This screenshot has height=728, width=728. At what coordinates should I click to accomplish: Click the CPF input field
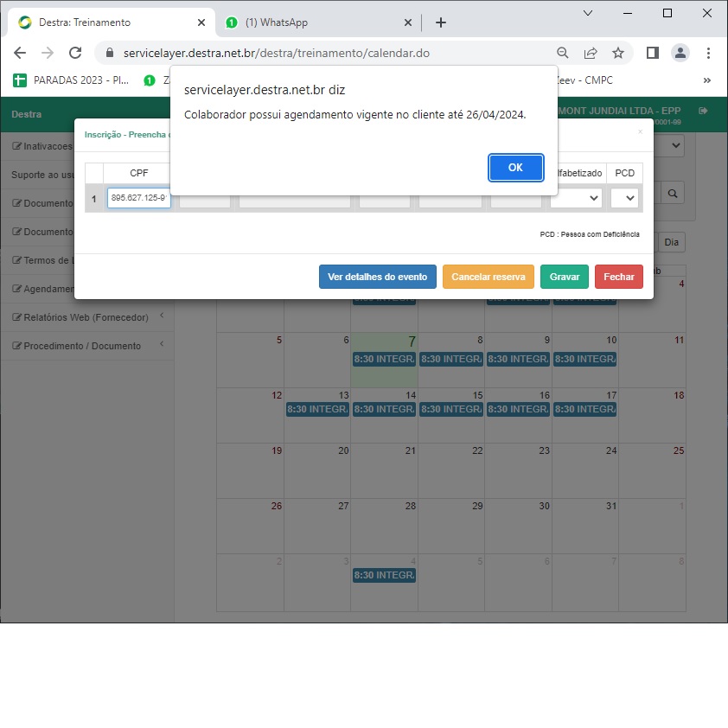point(139,198)
